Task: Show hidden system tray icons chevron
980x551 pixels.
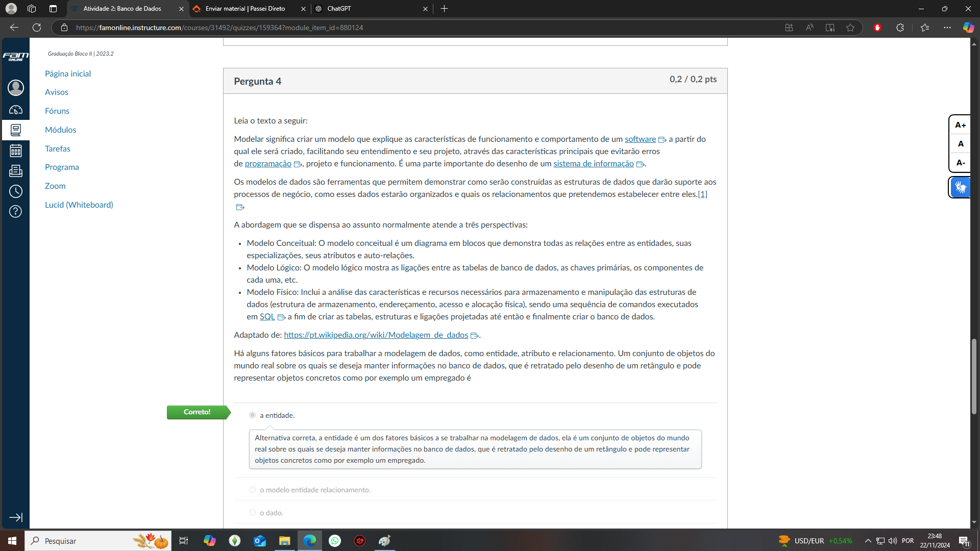Action: [x=868, y=541]
